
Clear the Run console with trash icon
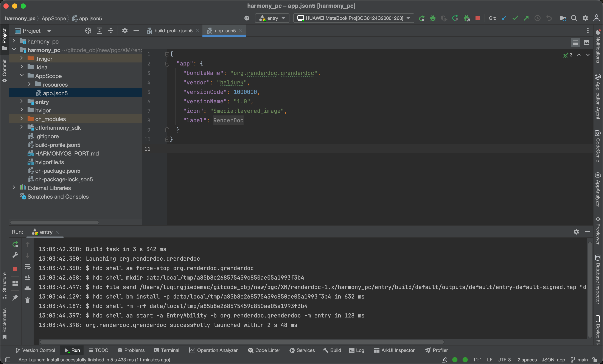pos(27,300)
